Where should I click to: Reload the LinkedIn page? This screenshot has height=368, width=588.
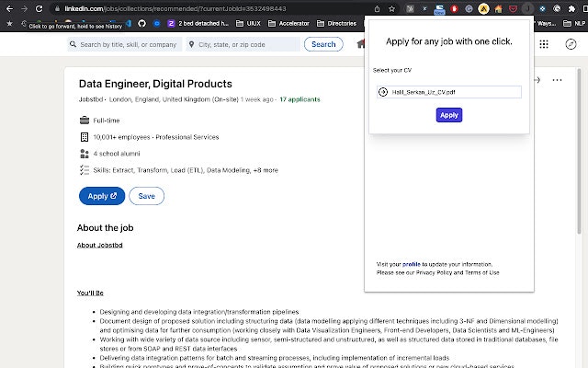pos(39,8)
